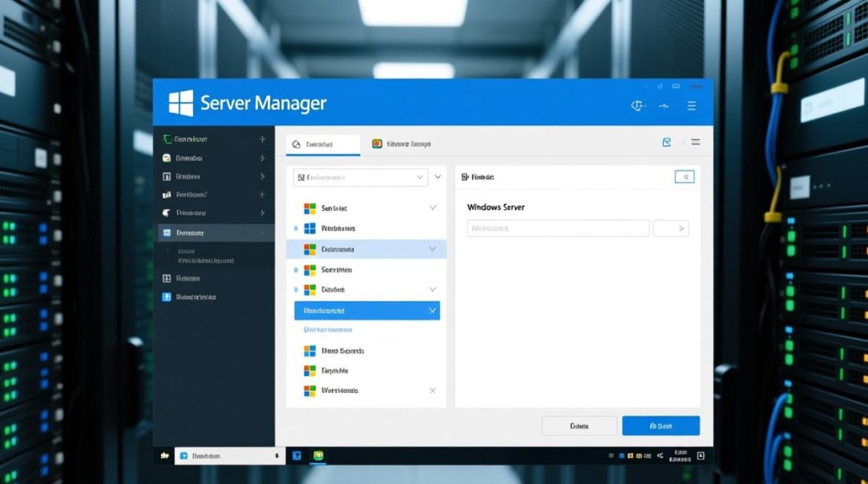The image size is (868, 484).
Task: Click the green-outlined icon on first sidebar item
Action: (x=167, y=139)
